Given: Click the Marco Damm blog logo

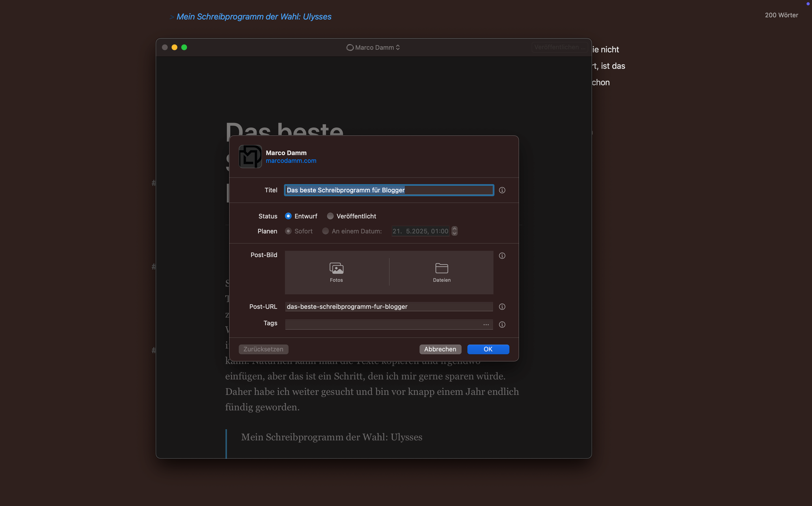Looking at the screenshot, I should (250, 157).
